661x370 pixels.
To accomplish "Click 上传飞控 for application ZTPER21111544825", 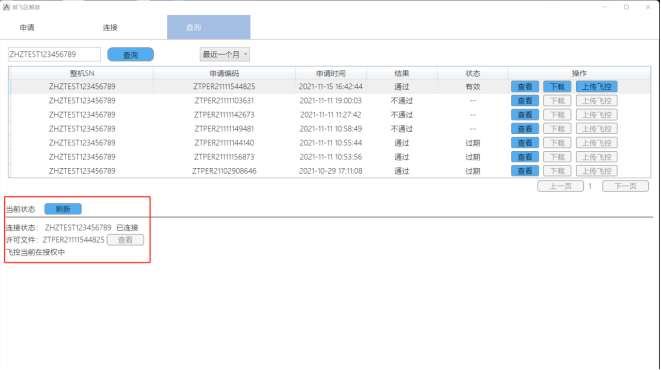I will point(597,87).
